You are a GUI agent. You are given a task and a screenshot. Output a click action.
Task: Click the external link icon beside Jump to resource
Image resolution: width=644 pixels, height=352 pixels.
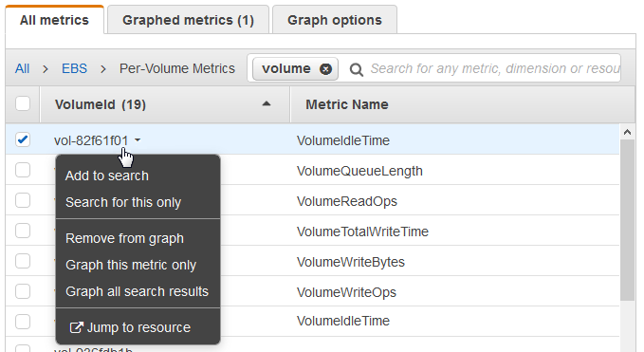[x=76, y=327]
